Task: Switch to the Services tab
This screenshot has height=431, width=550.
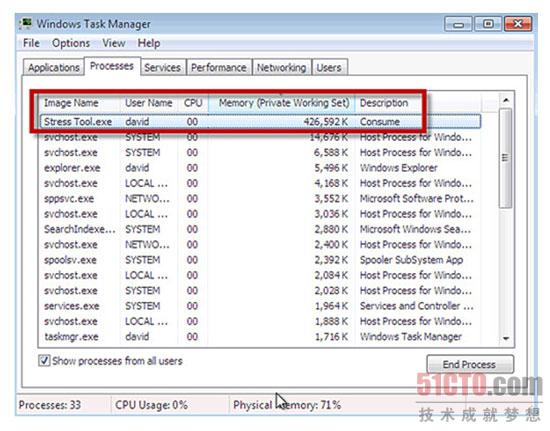Action: point(162,67)
